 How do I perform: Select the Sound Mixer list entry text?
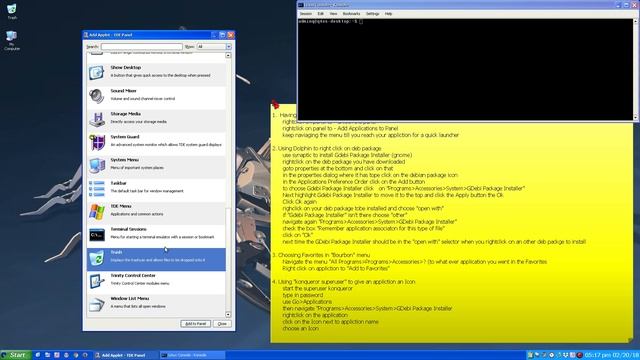[123, 91]
